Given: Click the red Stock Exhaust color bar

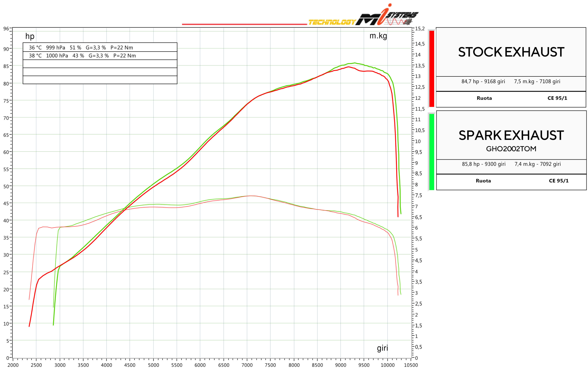Looking at the screenshot, I should click(432, 69).
